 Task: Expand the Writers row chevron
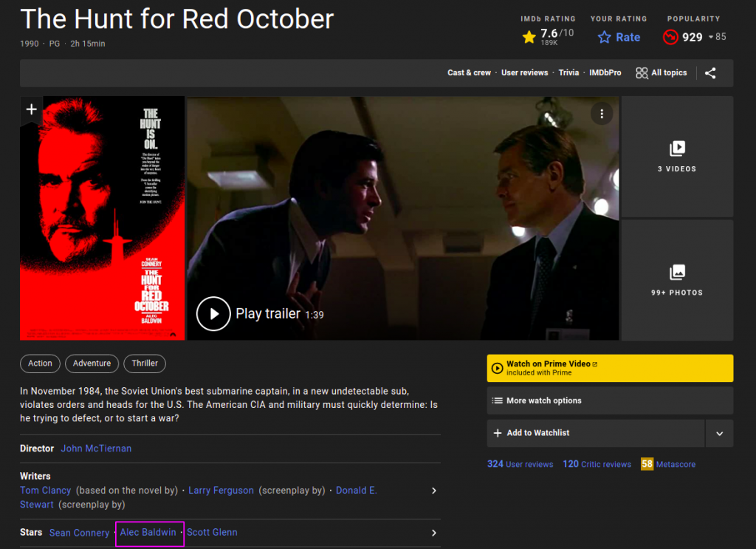pyautogui.click(x=433, y=491)
